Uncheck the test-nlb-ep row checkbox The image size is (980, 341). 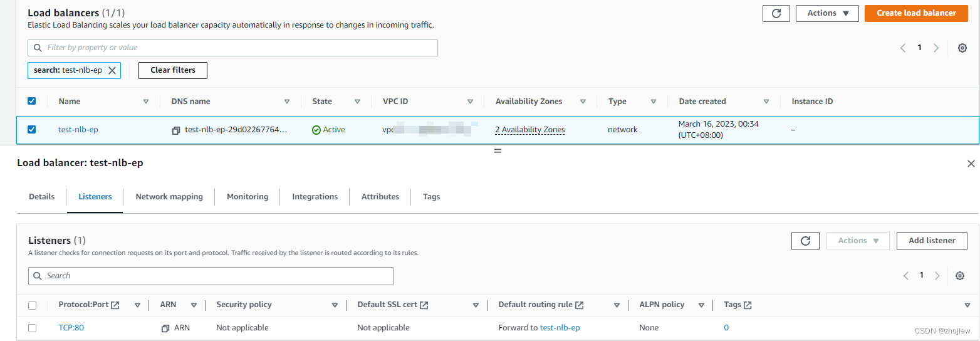click(32, 130)
